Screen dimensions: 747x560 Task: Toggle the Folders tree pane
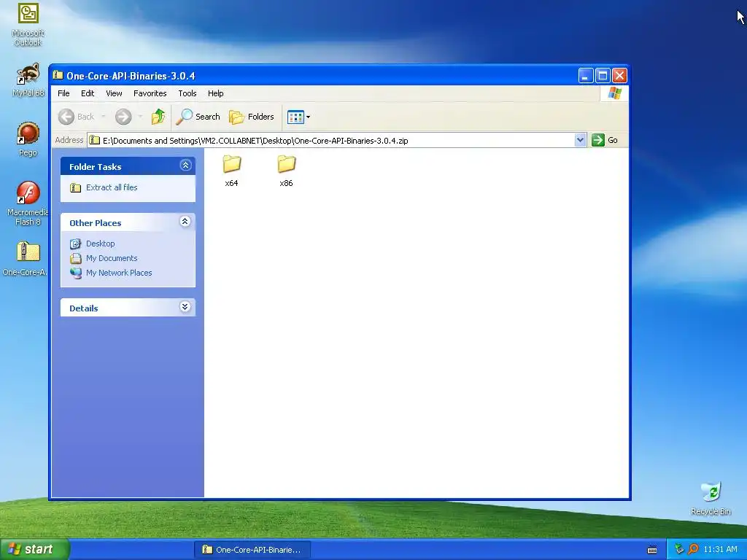[252, 117]
